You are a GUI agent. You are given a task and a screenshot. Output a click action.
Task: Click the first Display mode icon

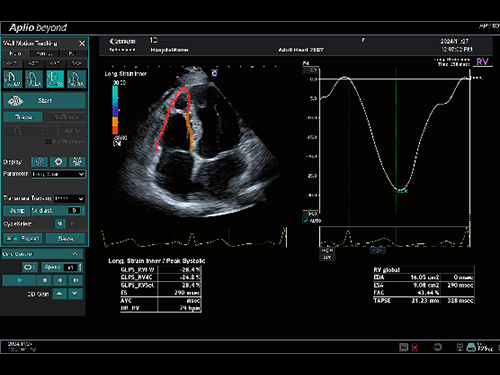click(39, 162)
